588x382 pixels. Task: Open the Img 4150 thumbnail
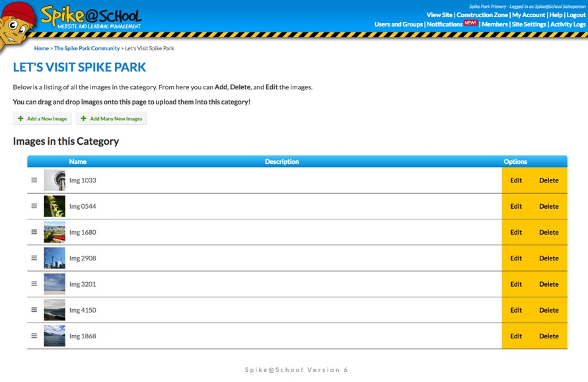coord(54,310)
